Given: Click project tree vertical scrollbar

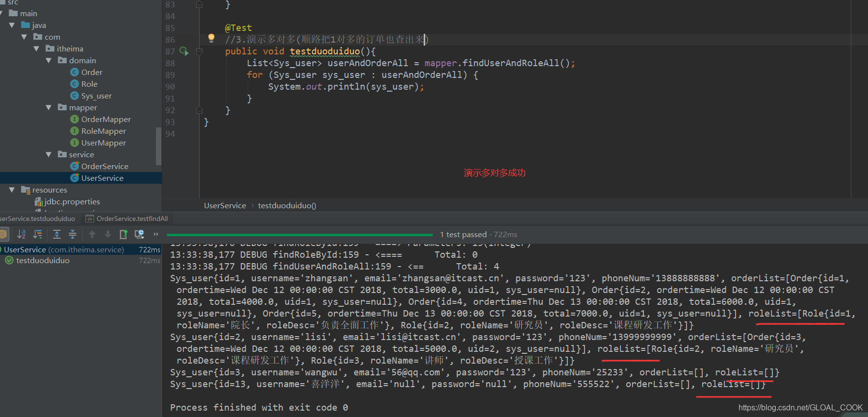Looking at the screenshot, I should [x=158, y=146].
